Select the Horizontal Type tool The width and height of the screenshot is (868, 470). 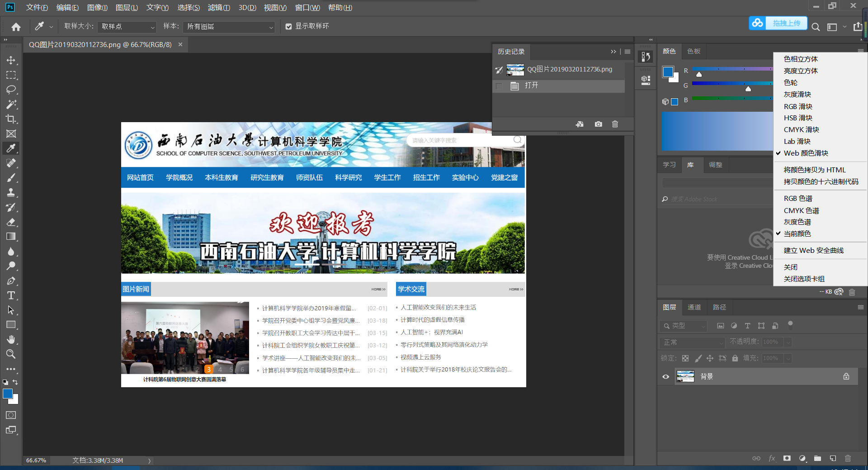tap(11, 295)
